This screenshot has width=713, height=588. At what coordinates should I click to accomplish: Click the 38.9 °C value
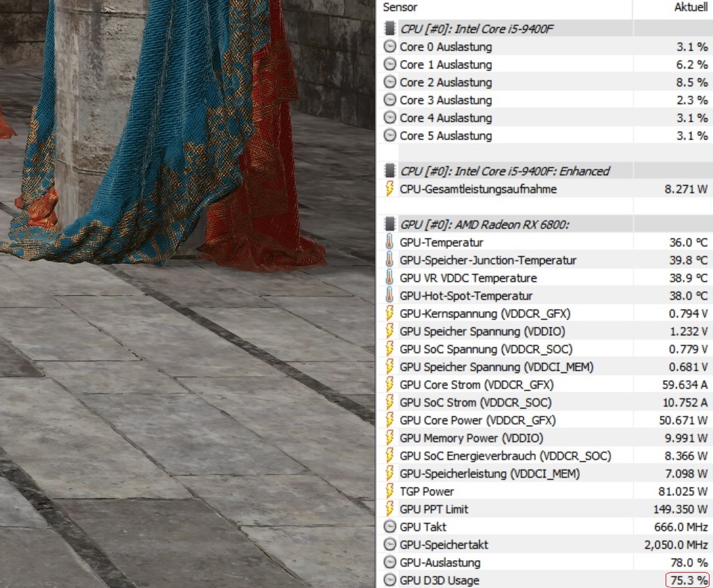coord(689,278)
